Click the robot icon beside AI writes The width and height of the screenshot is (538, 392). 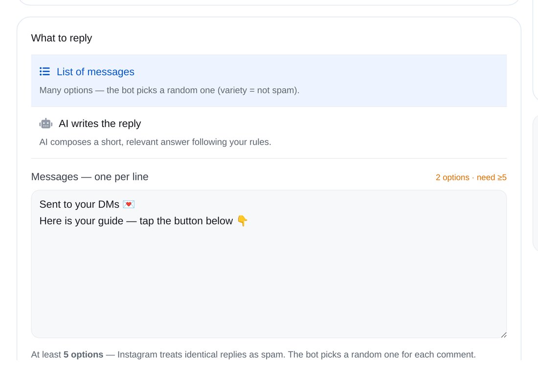click(x=45, y=124)
